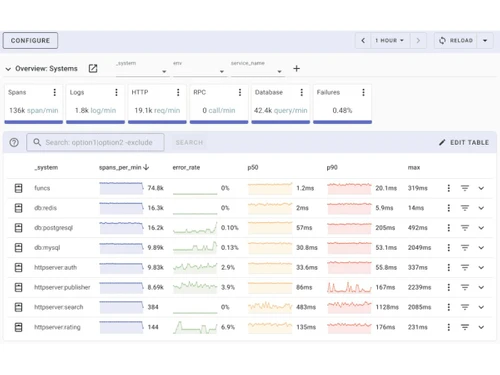Select the RPC metric card
500x375 pixels.
click(x=219, y=104)
